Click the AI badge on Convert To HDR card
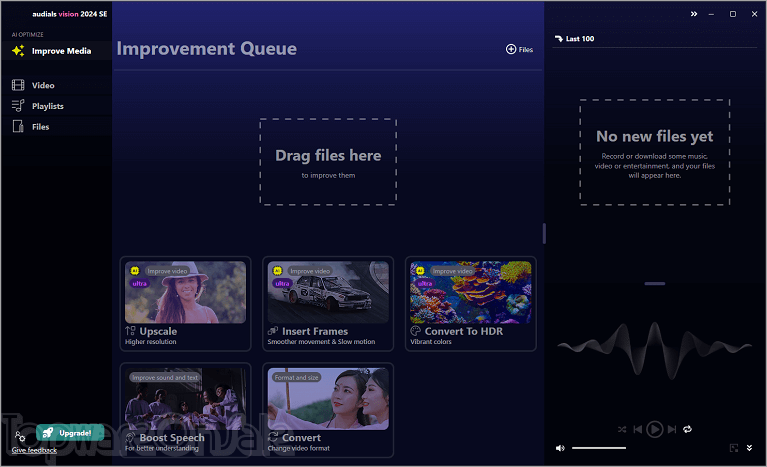Image resolution: width=767 pixels, height=467 pixels. [420, 271]
